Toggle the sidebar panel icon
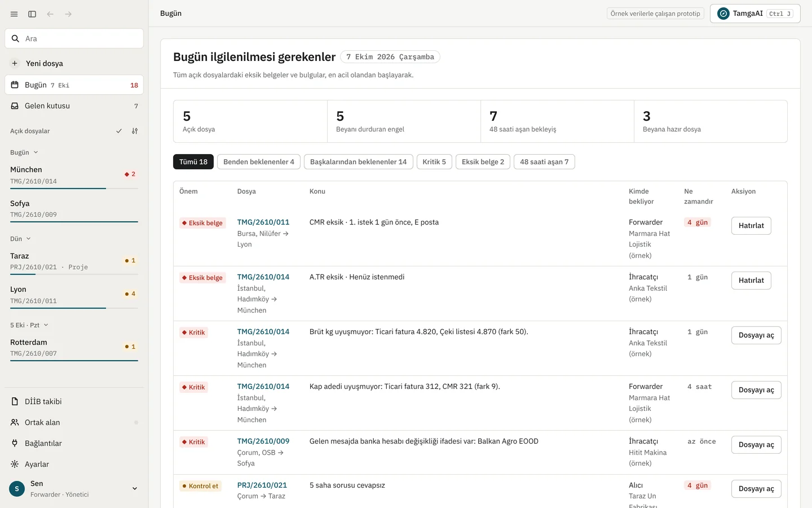 32,14
